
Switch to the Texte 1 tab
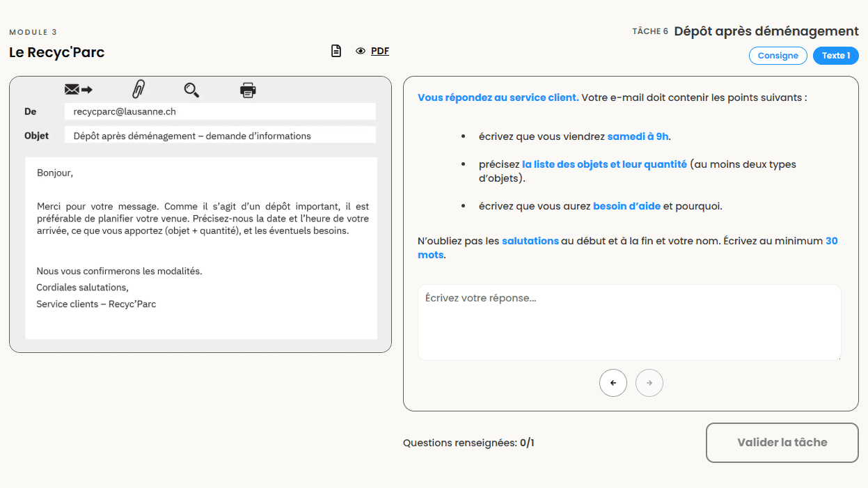point(835,56)
